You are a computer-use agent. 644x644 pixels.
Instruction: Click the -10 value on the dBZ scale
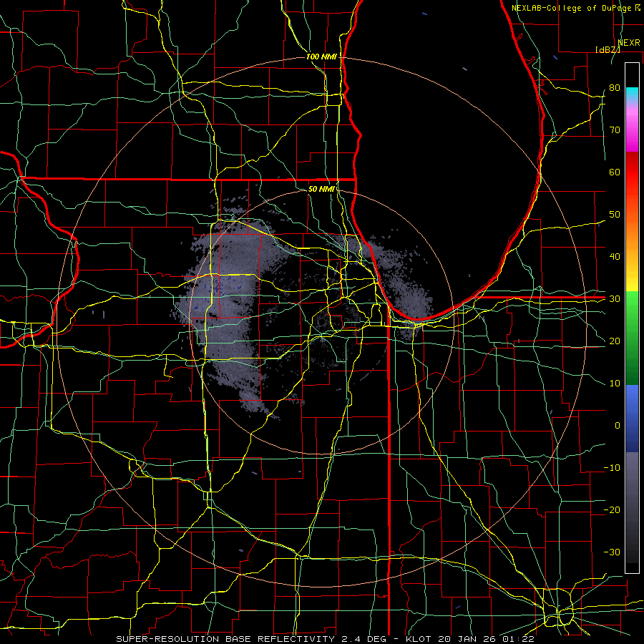tap(612, 468)
